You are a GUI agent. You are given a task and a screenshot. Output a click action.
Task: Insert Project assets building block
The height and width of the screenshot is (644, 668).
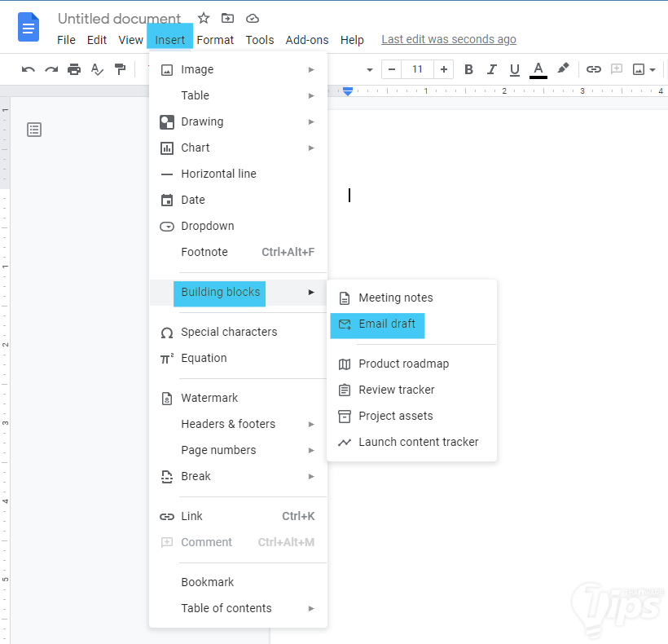411,416
